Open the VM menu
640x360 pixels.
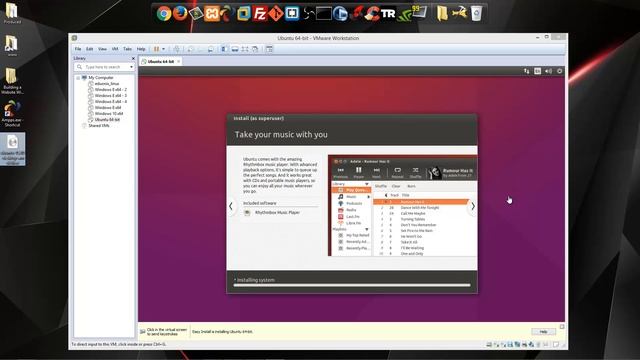pyautogui.click(x=115, y=49)
